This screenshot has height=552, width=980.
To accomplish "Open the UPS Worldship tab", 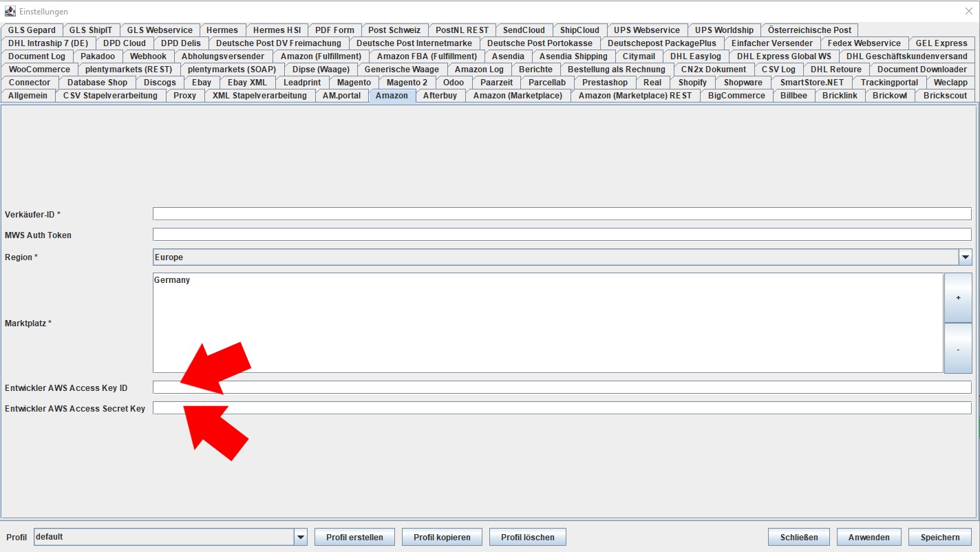I will point(724,30).
